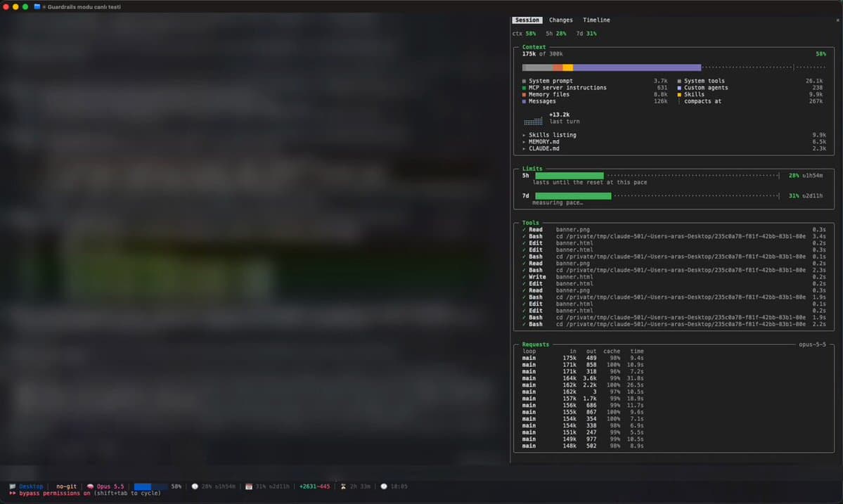Screen dimensions: 843x504
Task: Close the side panel with the x button
Action: (837, 20)
